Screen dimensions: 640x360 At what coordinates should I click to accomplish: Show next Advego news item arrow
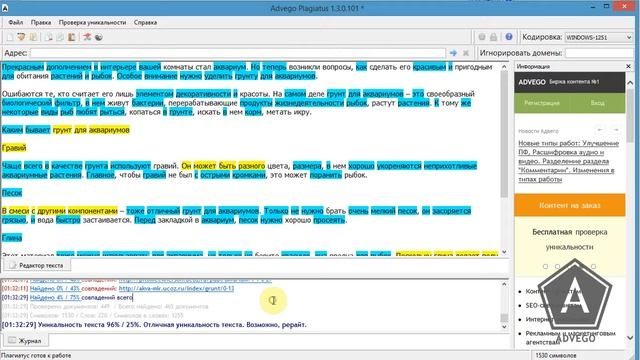616,130
